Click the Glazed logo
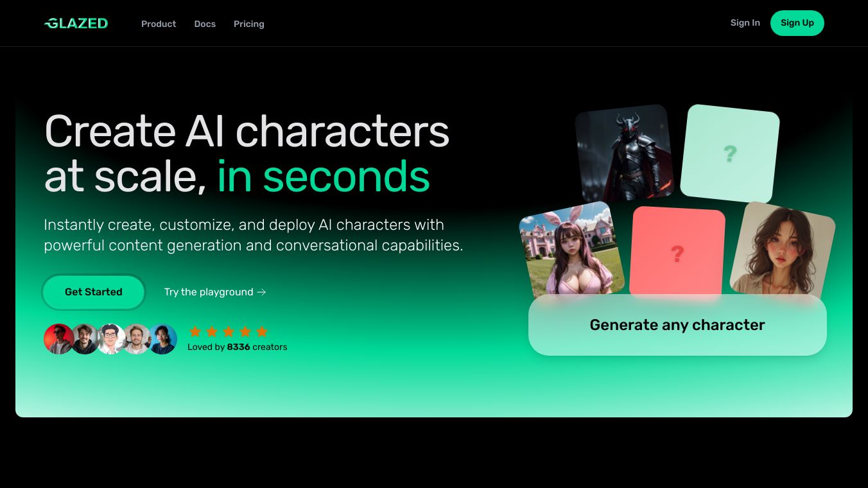Screen dimensions: 868x488 [x=76, y=23]
